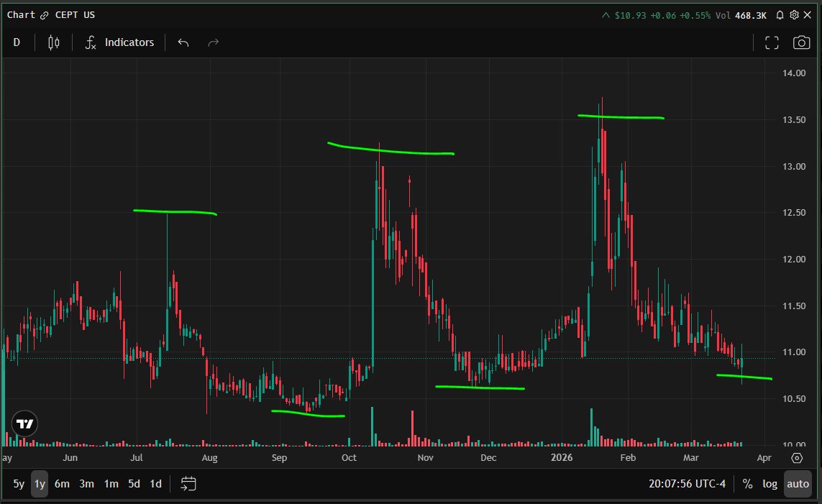Close the chart panel
Screen dimensions: 822x504
(808, 15)
